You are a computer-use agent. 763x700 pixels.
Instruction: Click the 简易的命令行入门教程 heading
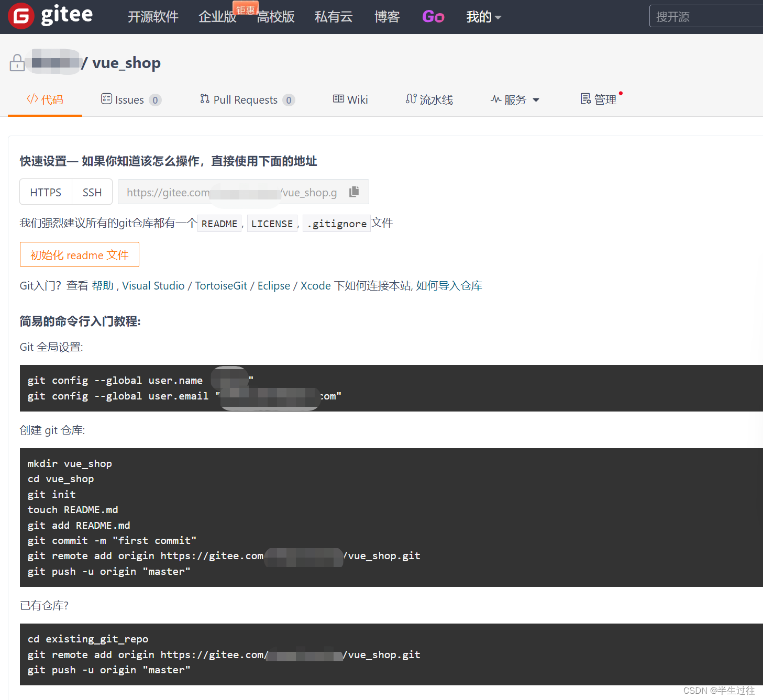pos(80,321)
